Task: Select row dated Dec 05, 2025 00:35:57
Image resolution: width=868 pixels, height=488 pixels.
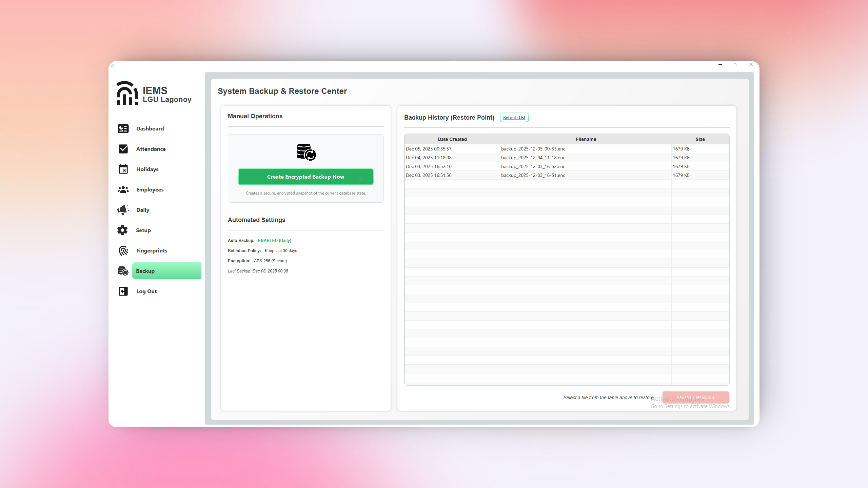Action: coord(567,149)
